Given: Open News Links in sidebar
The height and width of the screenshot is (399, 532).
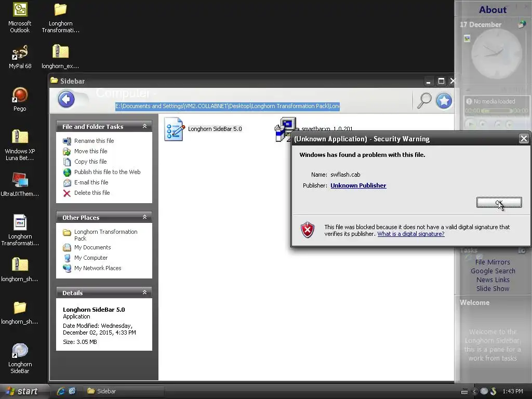Looking at the screenshot, I should click(493, 280).
